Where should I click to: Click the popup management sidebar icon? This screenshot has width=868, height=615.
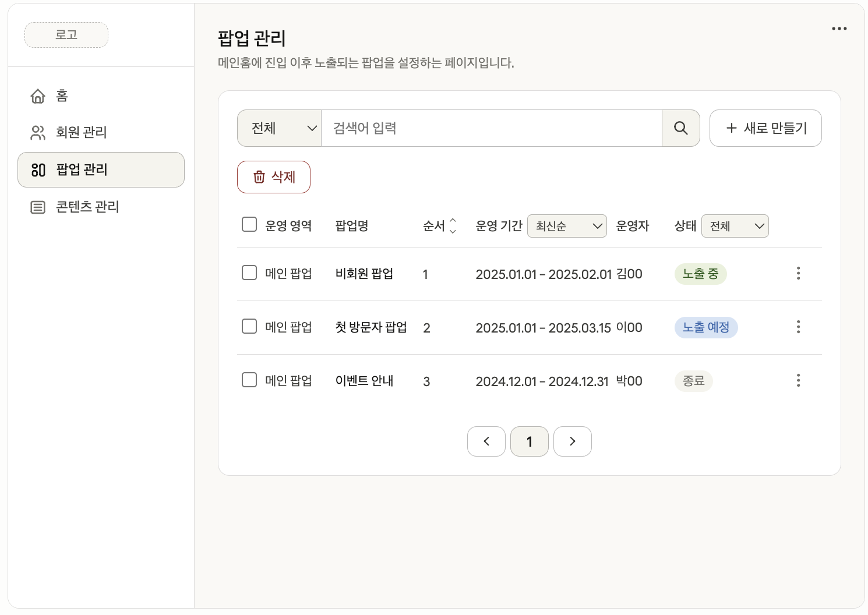38,170
